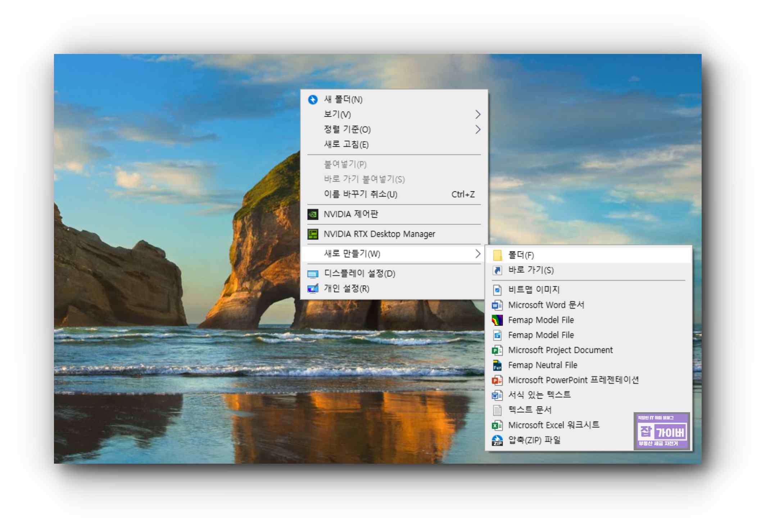Click the yellow folder icon in submenu
This screenshot has height=532, width=770.
497,255
